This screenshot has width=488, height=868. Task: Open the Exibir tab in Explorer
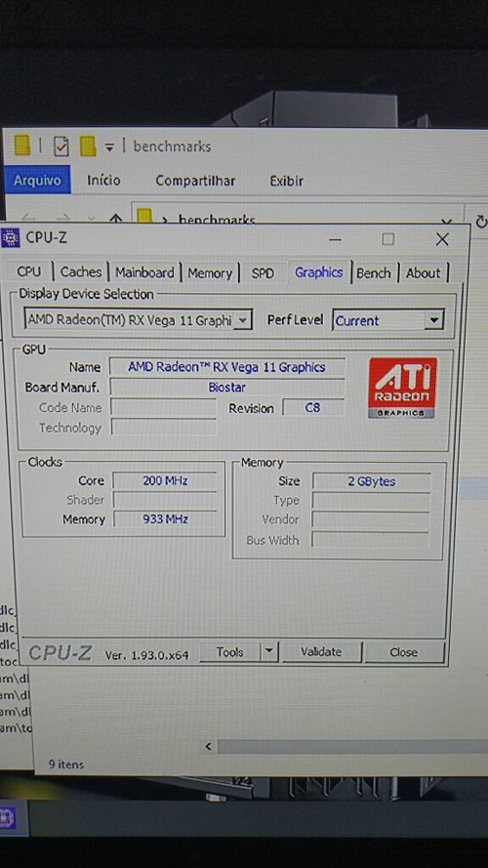[x=287, y=181]
